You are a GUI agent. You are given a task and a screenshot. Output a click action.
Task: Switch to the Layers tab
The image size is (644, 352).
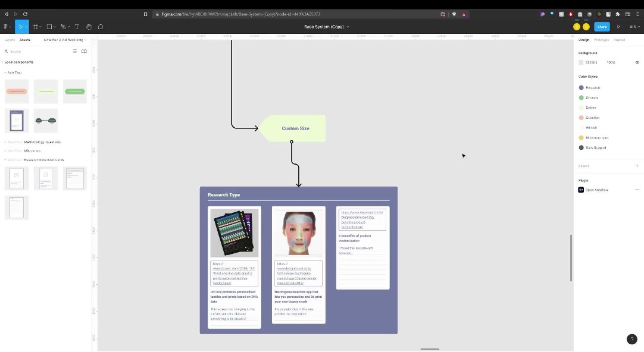coord(10,40)
